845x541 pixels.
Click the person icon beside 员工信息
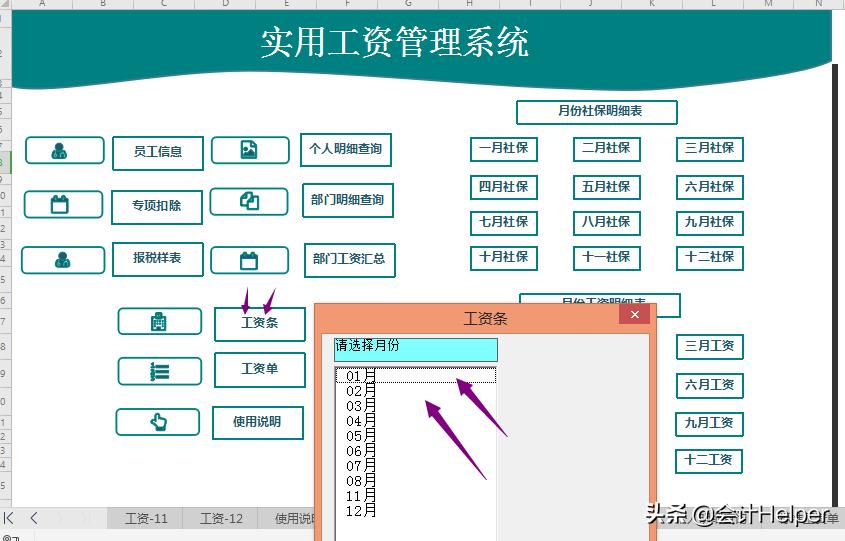point(59,150)
